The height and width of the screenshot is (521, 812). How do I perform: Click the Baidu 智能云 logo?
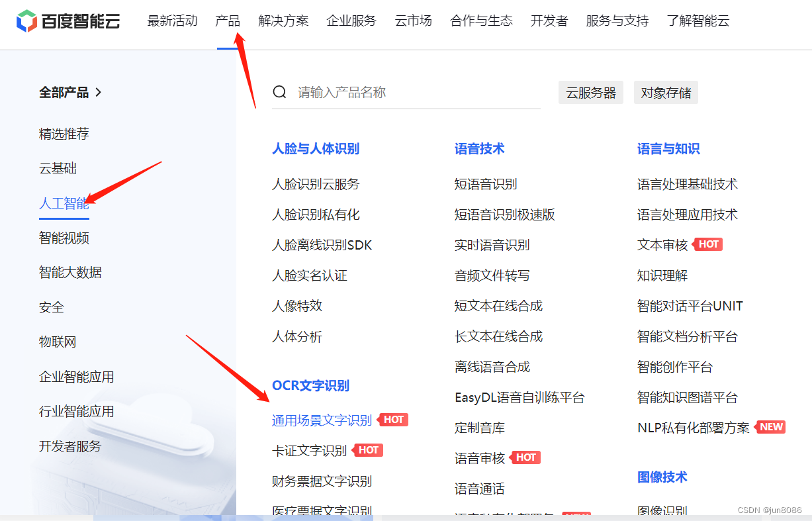point(68,21)
